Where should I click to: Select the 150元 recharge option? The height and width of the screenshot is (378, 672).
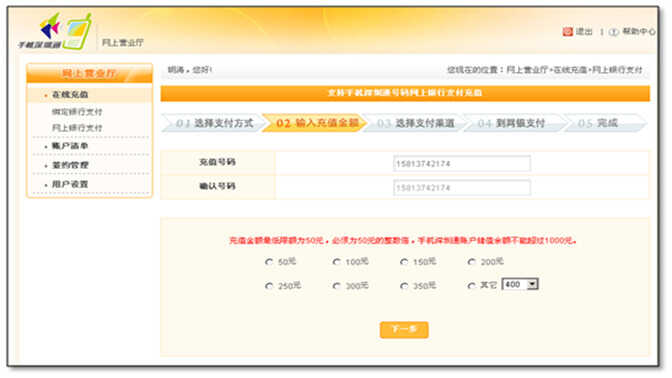tap(404, 262)
